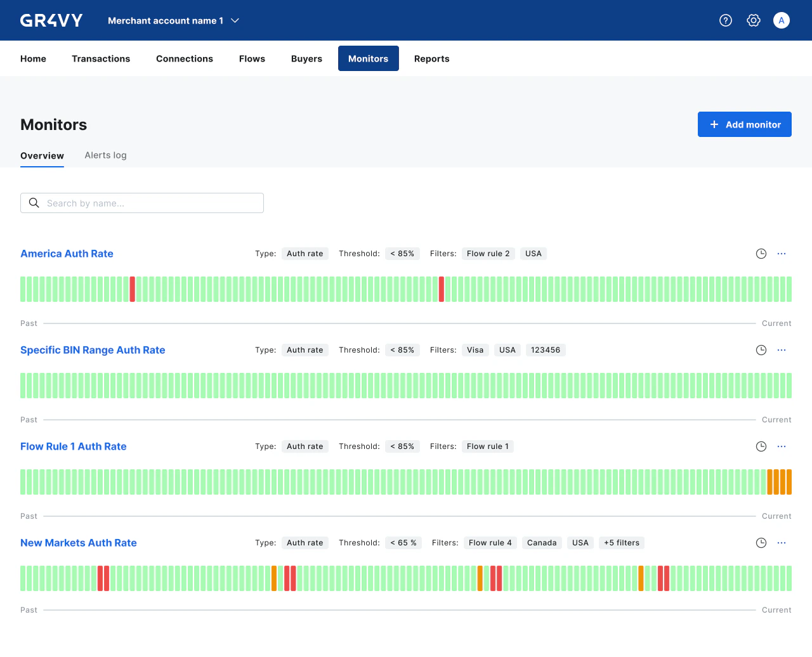Open the help question mark icon
This screenshot has height=657, width=812.
click(726, 20)
